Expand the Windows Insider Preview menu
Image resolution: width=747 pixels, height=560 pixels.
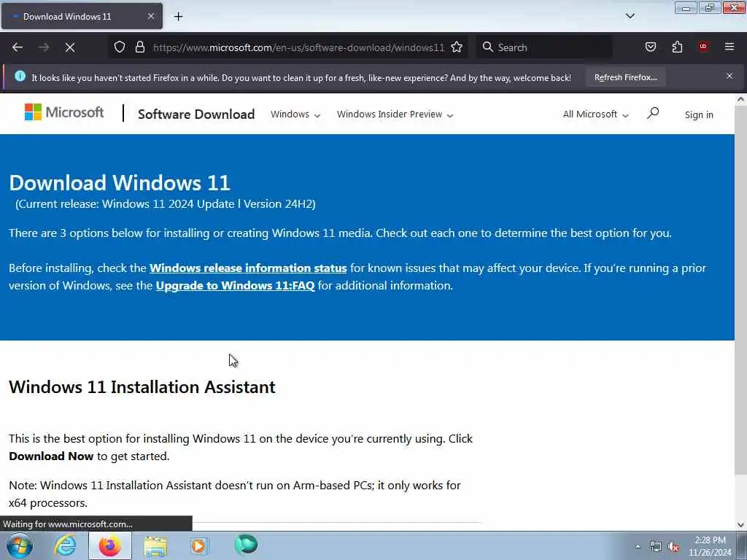click(x=395, y=114)
